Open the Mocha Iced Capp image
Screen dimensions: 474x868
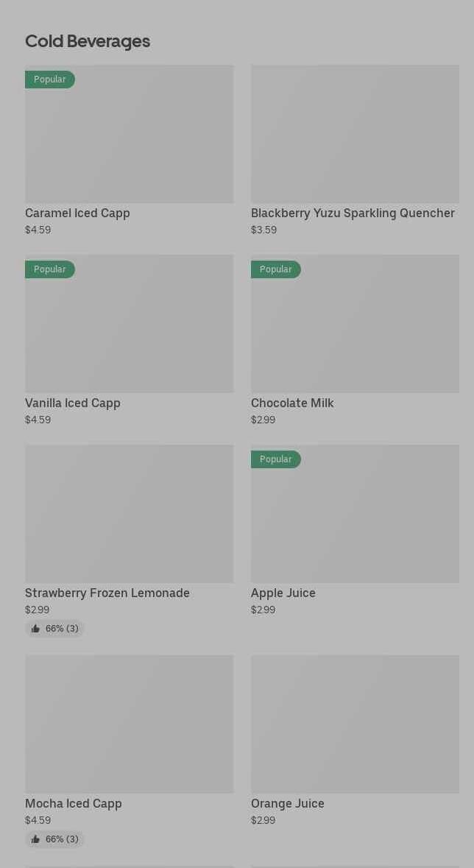(x=129, y=724)
